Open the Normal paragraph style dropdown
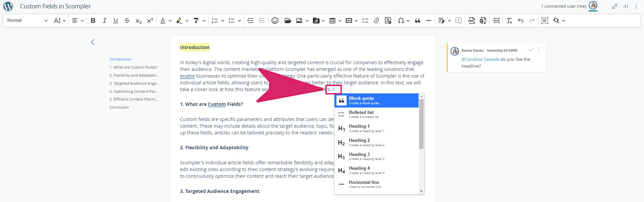 (27, 21)
